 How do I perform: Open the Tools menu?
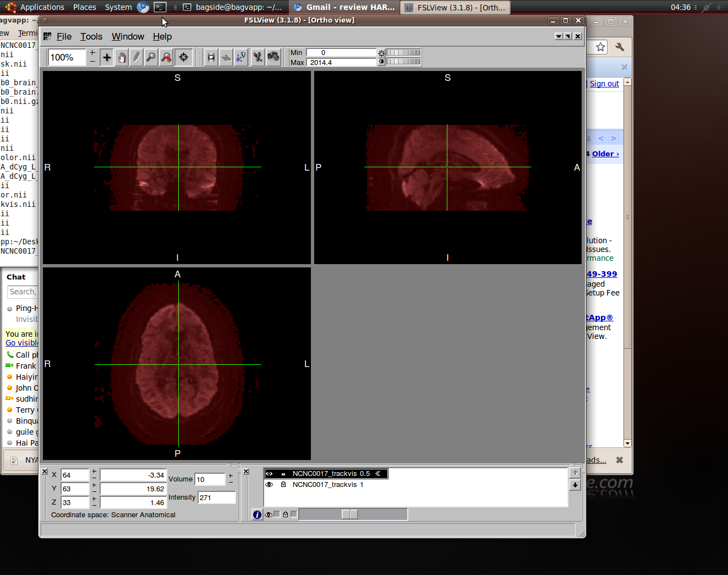[x=91, y=36]
